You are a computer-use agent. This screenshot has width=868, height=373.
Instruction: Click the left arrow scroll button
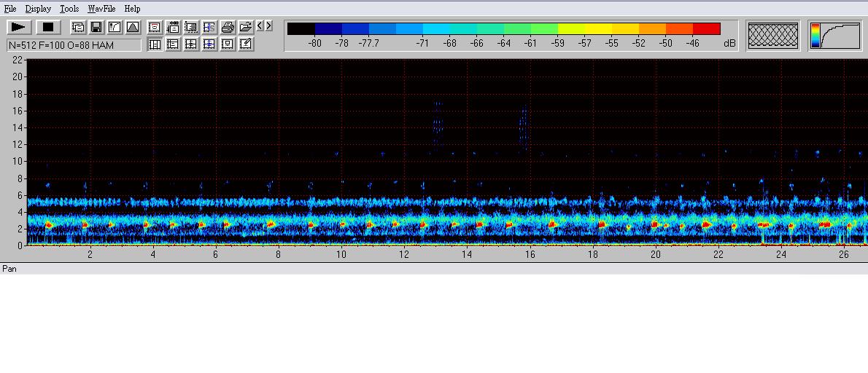click(260, 26)
